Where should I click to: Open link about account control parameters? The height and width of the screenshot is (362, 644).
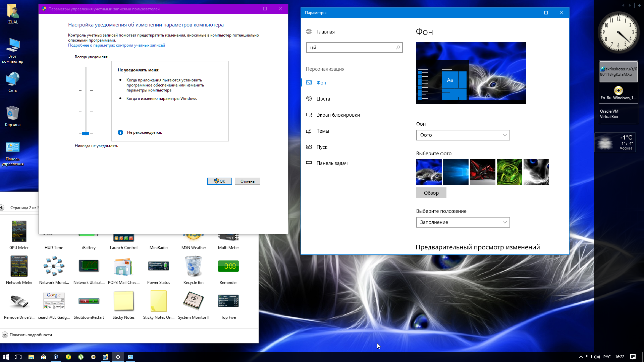pyautogui.click(x=116, y=45)
